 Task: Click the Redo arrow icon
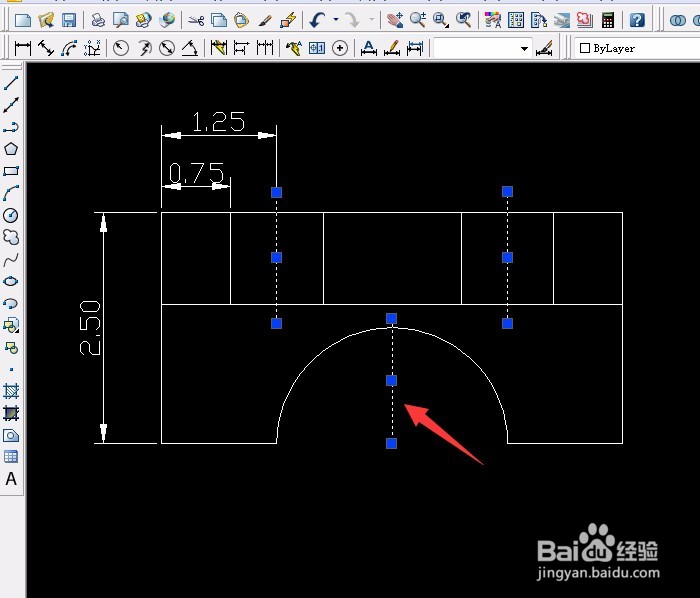pos(352,20)
